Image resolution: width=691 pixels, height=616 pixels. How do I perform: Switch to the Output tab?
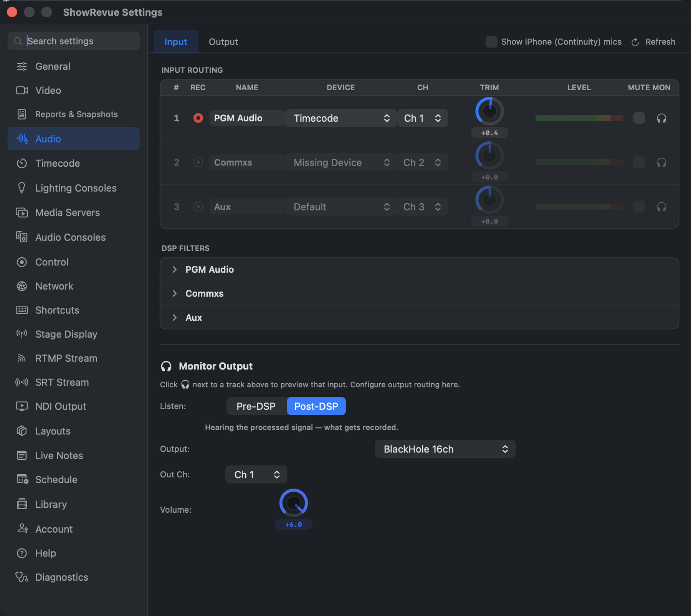[x=223, y=41]
